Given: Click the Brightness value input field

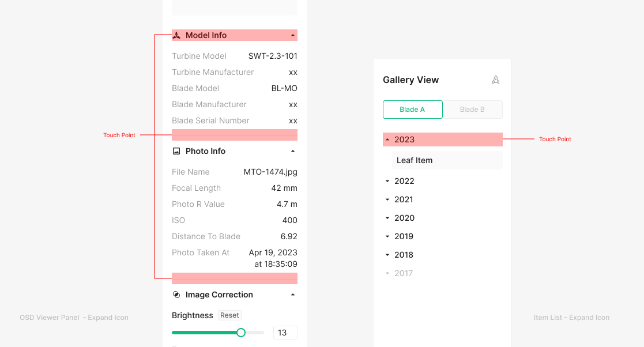Looking at the screenshot, I should pyautogui.click(x=285, y=333).
